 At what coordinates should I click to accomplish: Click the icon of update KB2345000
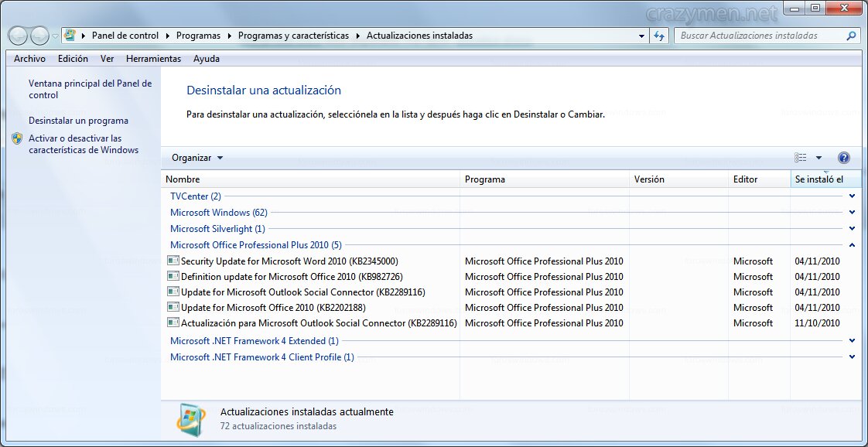pos(173,261)
